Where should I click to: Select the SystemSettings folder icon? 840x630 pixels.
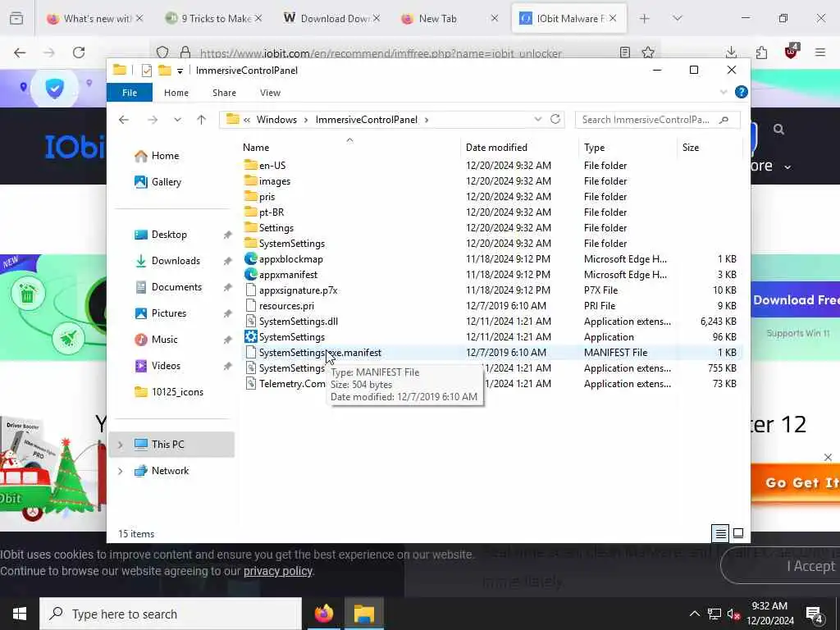251,243
